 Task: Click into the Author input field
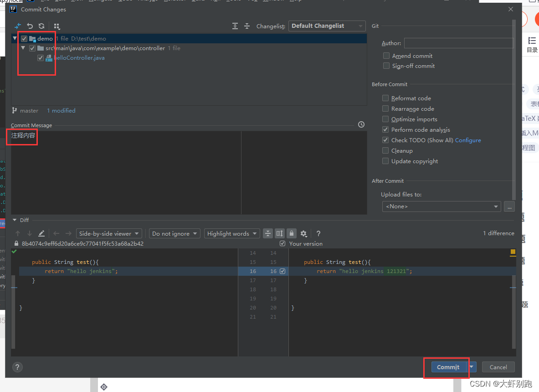(458, 43)
